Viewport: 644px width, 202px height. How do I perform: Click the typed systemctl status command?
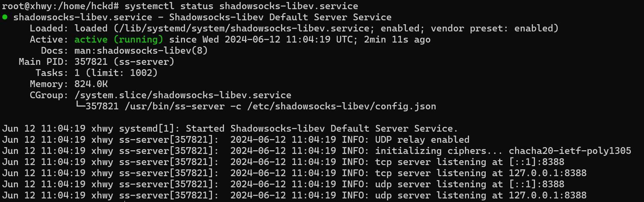pos(241,6)
